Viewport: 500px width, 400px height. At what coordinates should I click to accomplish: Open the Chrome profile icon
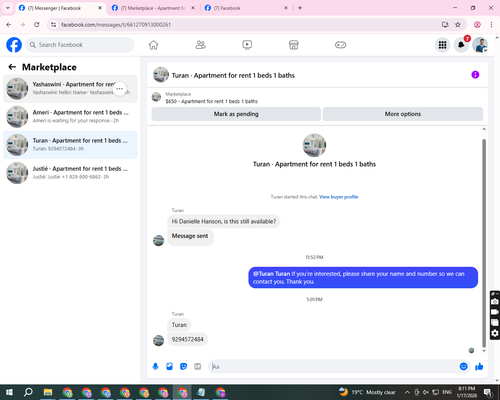click(477, 25)
